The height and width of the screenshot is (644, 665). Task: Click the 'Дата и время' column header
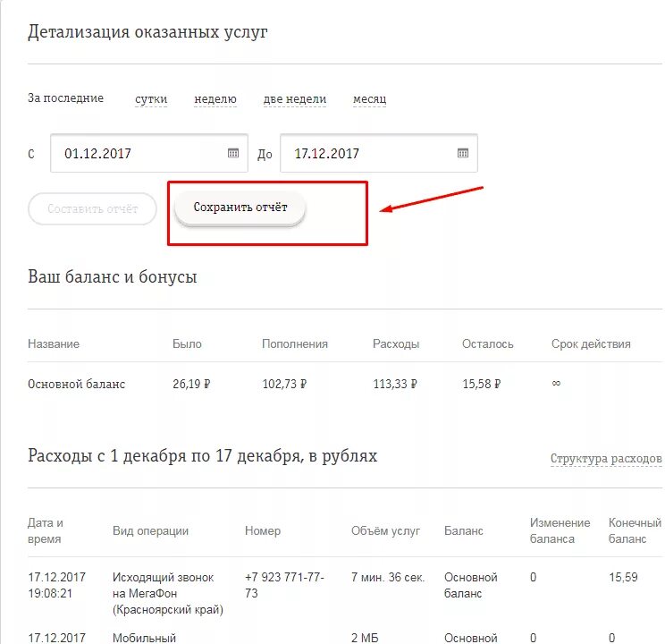coord(46,531)
